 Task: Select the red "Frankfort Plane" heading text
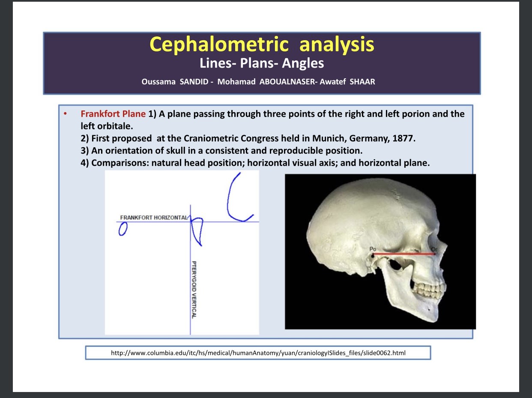point(113,114)
